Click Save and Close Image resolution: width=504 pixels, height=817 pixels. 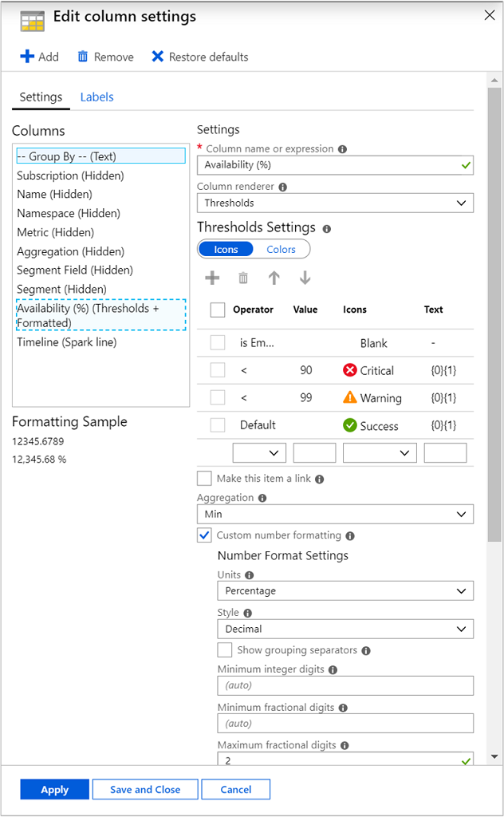click(x=144, y=789)
